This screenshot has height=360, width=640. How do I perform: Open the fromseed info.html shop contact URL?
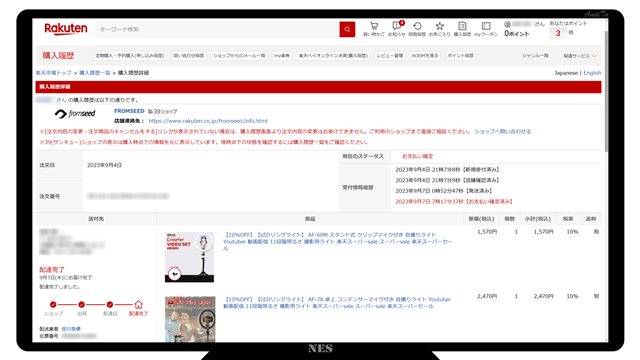pyautogui.click(x=208, y=121)
